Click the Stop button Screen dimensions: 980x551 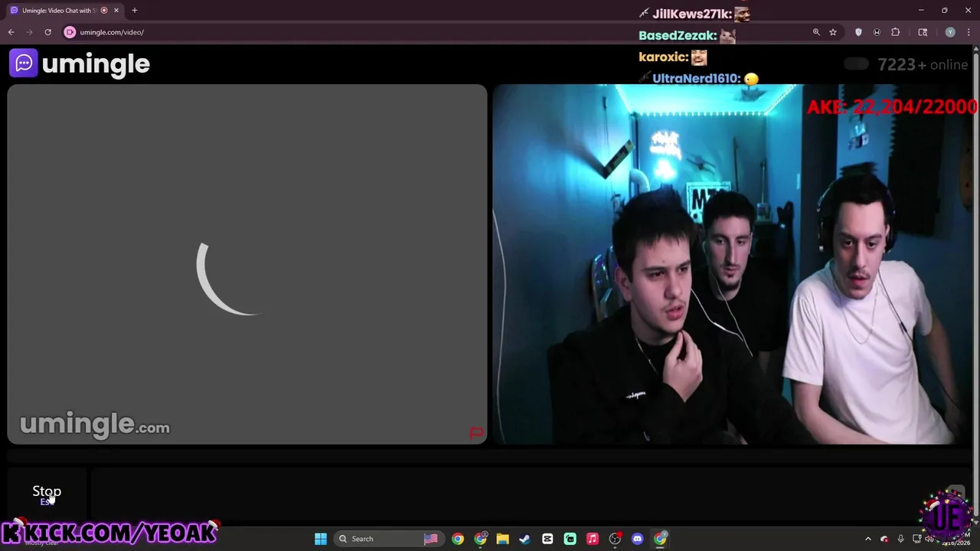coord(47,494)
